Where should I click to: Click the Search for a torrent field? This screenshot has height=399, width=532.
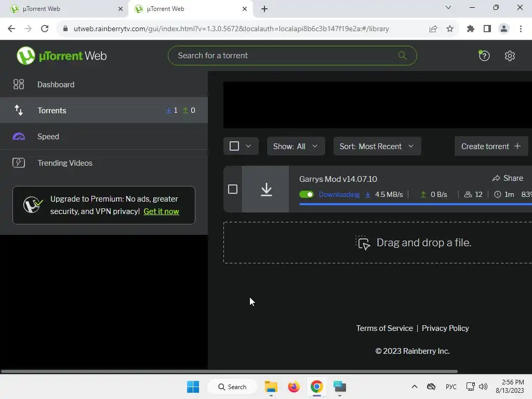tap(292, 55)
